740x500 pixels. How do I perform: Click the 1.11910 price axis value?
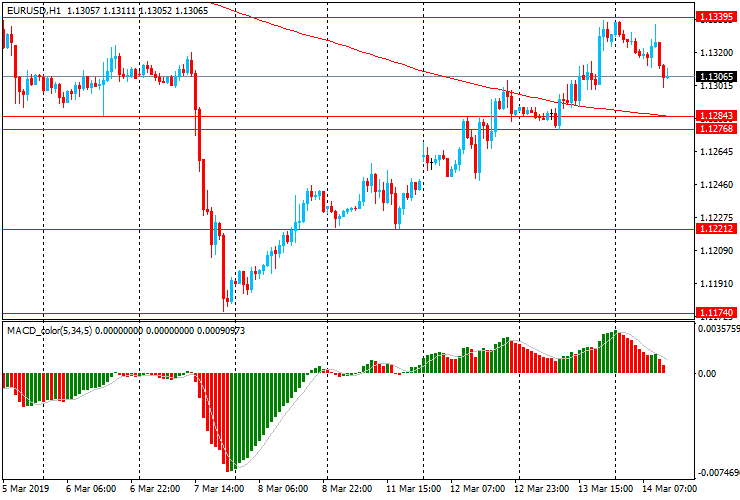[716, 284]
